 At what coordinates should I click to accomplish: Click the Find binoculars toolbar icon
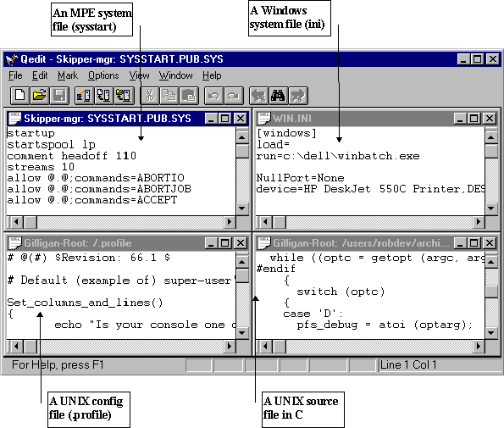279,96
